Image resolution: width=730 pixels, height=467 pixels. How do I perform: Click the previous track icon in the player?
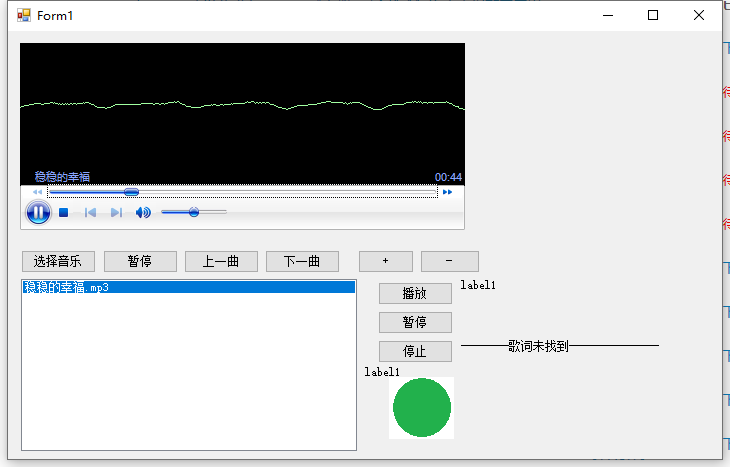pyautogui.click(x=90, y=213)
